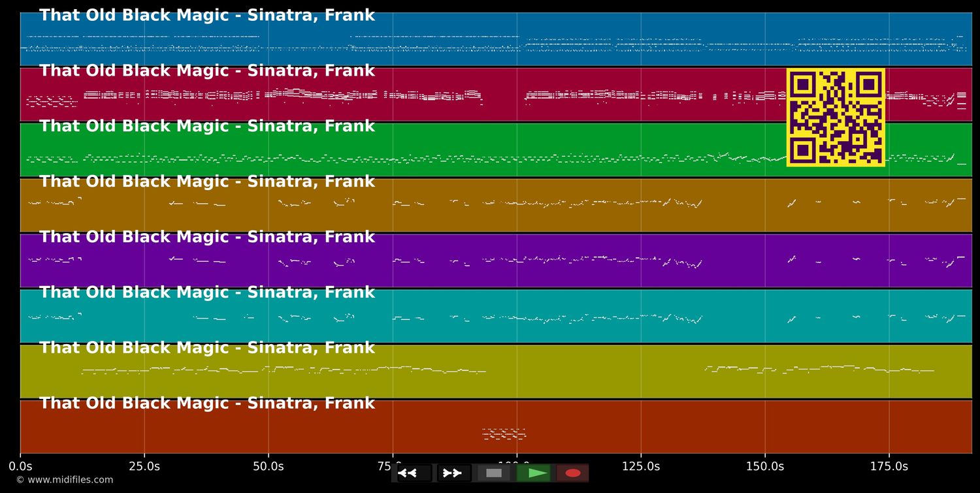Click the 175.0s time axis label
This screenshot has height=493, width=980.
(889, 466)
